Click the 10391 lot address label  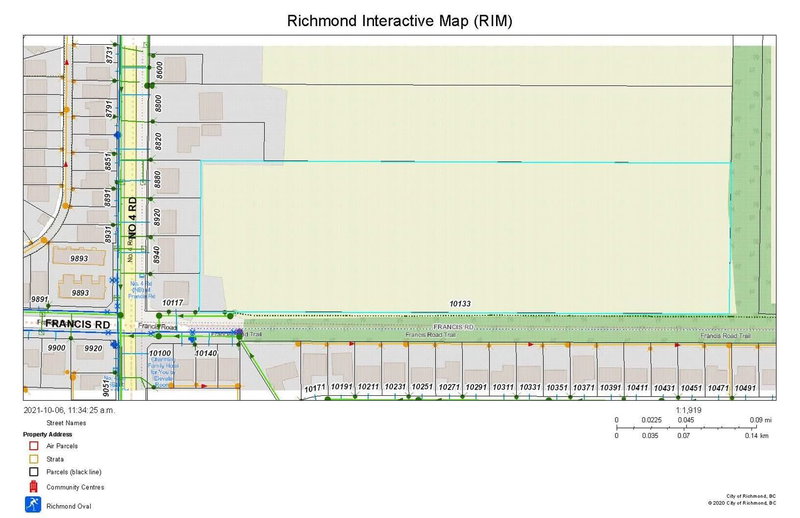(x=610, y=388)
